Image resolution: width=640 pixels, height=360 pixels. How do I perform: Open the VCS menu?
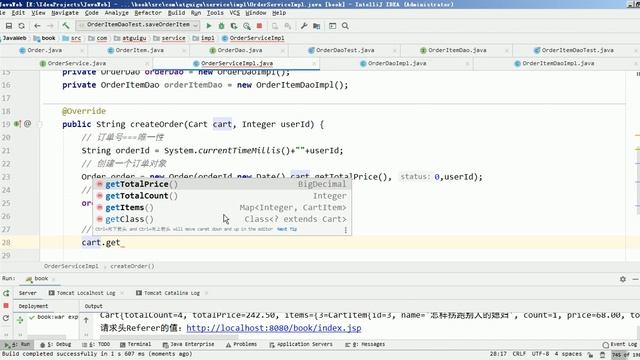[235, 13]
